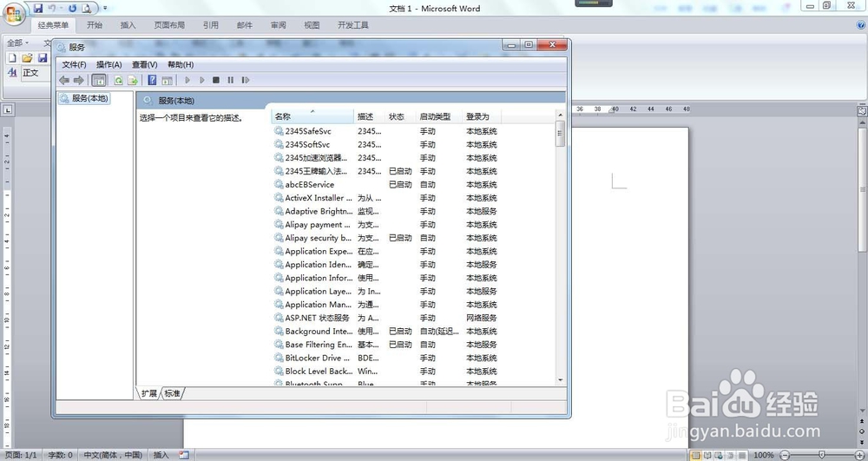Click the Zoom In plus button
This screenshot has width=868, height=461.
pos(859,455)
